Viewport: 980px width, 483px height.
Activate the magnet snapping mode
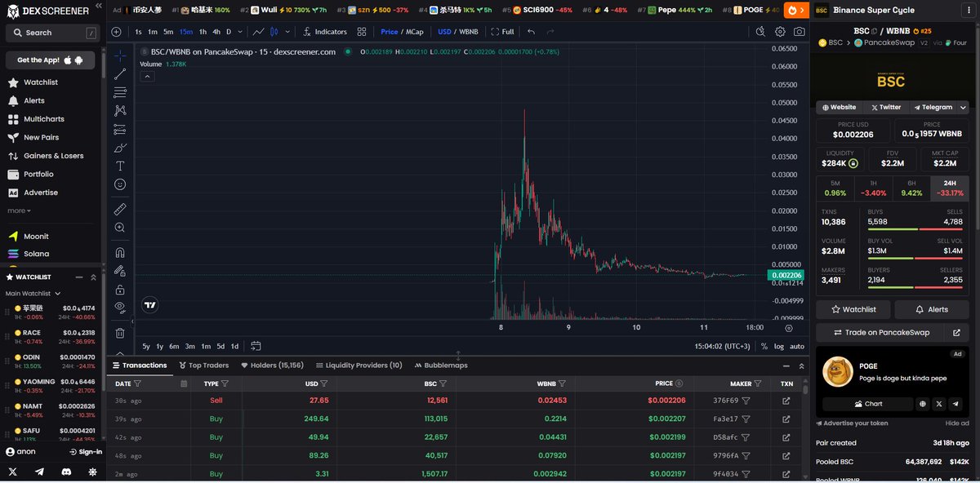pyautogui.click(x=120, y=252)
